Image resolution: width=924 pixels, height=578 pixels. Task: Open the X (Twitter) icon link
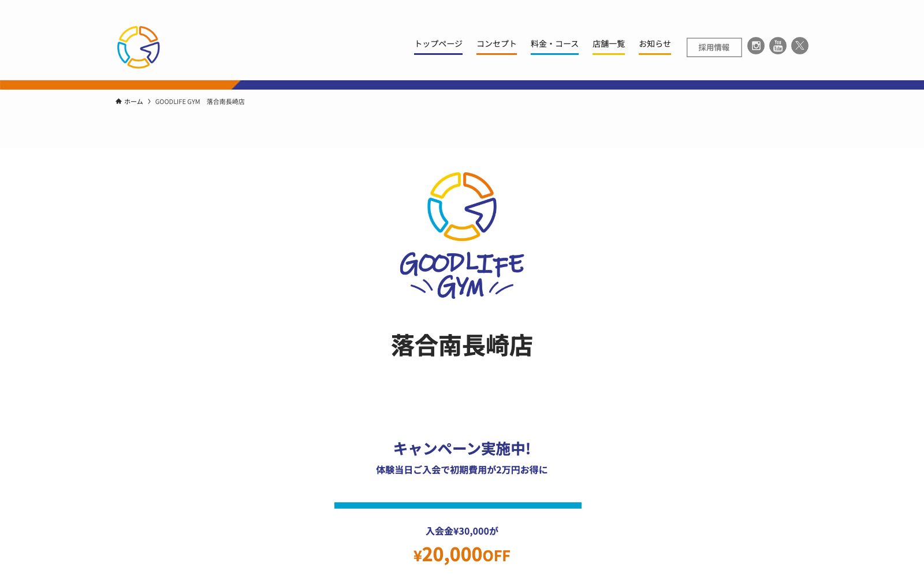[x=800, y=46]
